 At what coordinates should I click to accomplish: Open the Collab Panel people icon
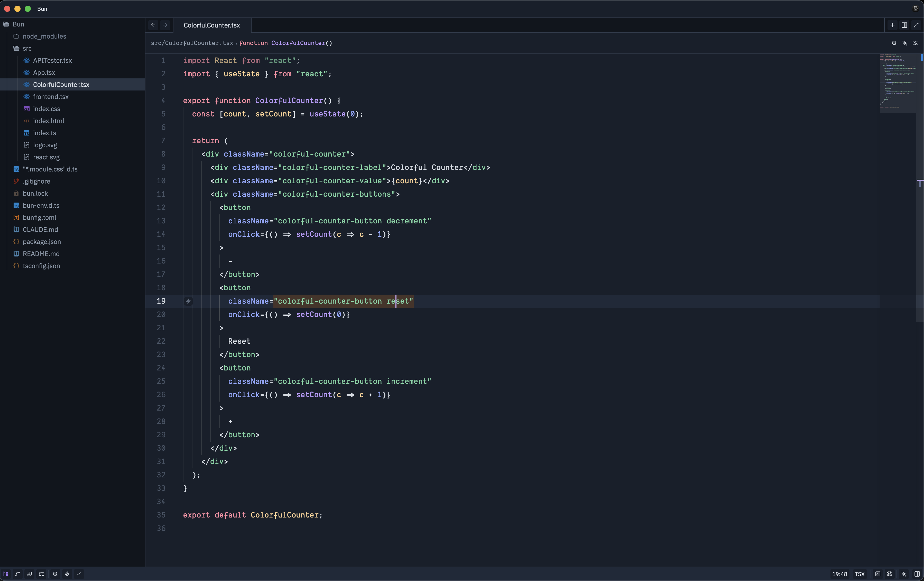click(x=30, y=574)
